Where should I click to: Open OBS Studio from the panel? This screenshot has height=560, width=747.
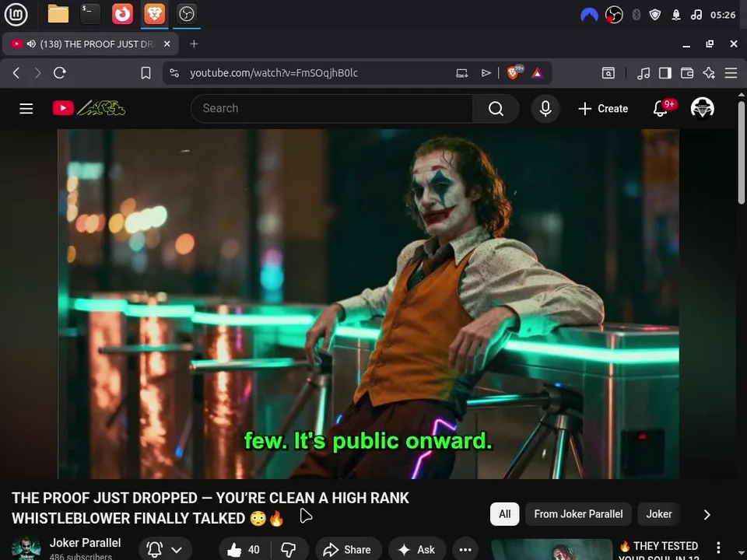pyautogui.click(x=186, y=14)
